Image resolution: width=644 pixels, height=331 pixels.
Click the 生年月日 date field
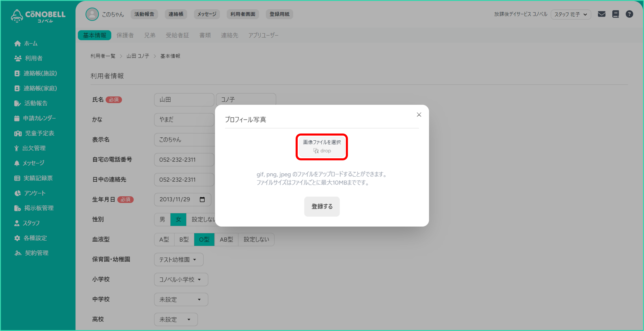183,200
